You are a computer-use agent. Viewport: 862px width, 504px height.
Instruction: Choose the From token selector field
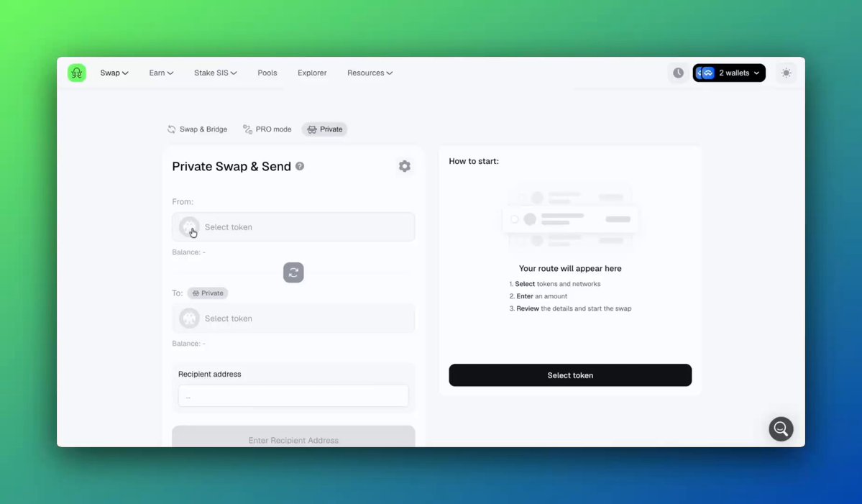pos(293,227)
